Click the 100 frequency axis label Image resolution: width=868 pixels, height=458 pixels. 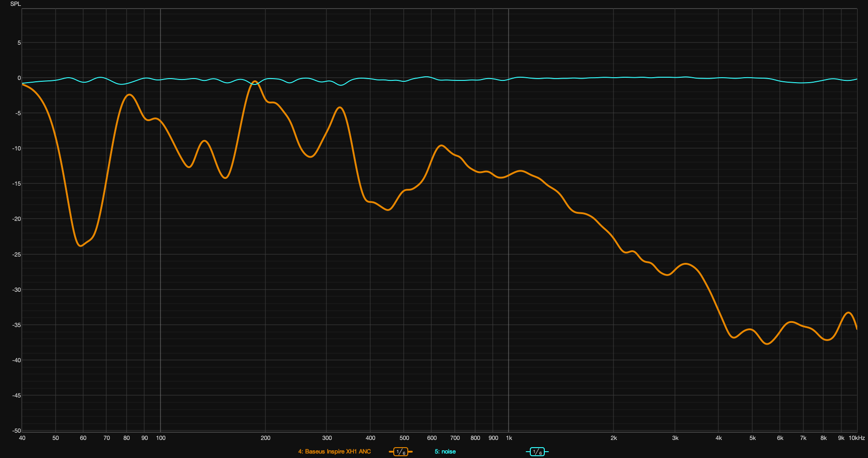160,438
